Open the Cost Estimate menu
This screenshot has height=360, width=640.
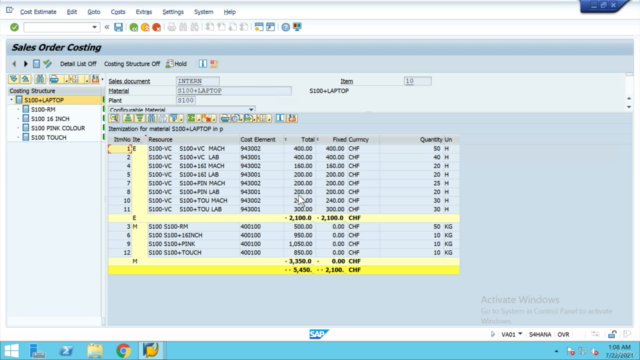click(x=38, y=12)
